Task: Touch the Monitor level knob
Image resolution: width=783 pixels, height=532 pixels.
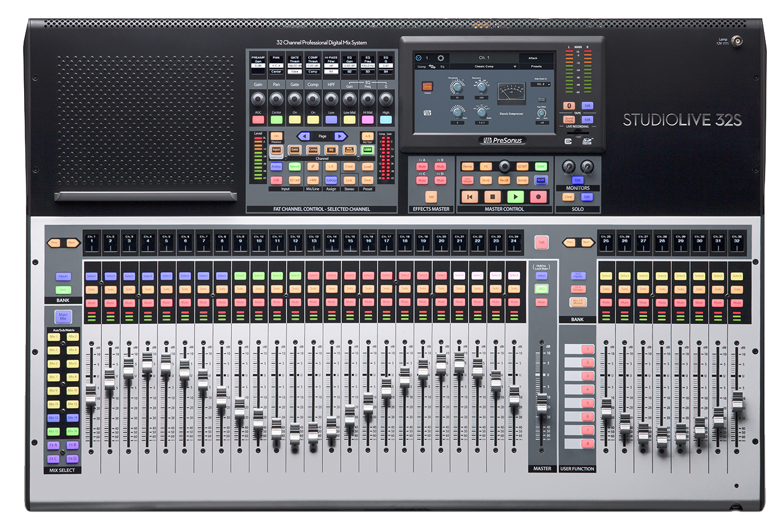Action: pyautogui.click(x=569, y=166)
